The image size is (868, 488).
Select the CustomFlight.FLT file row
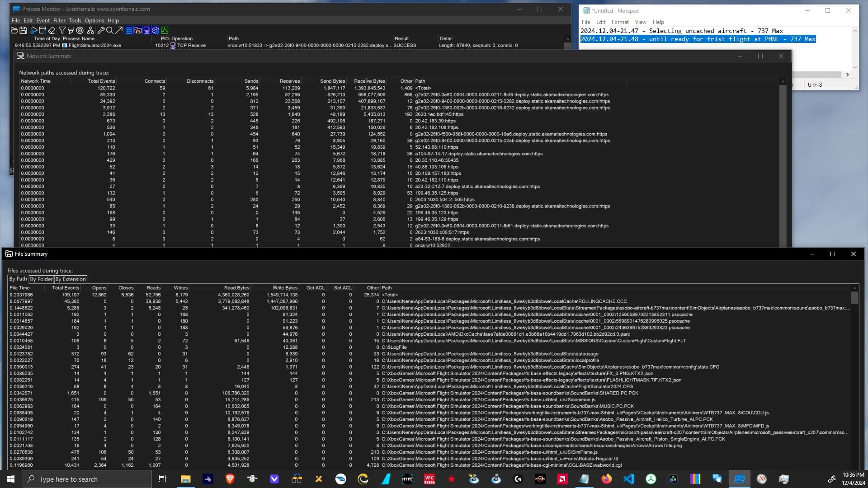(429, 341)
